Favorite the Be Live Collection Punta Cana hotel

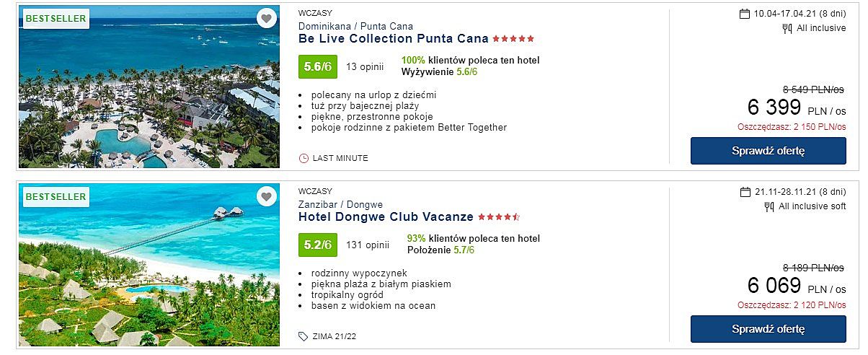point(267,19)
